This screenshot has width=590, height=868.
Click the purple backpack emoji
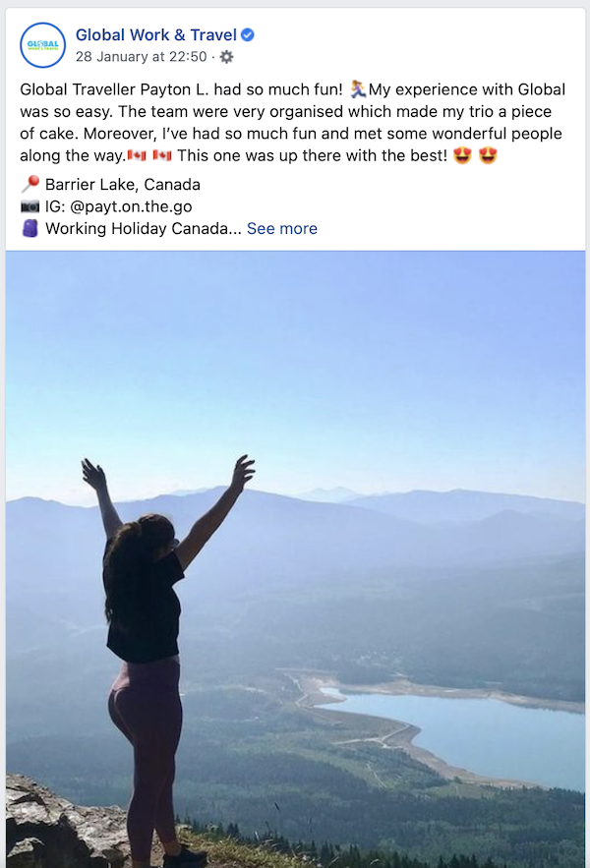(x=29, y=228)
